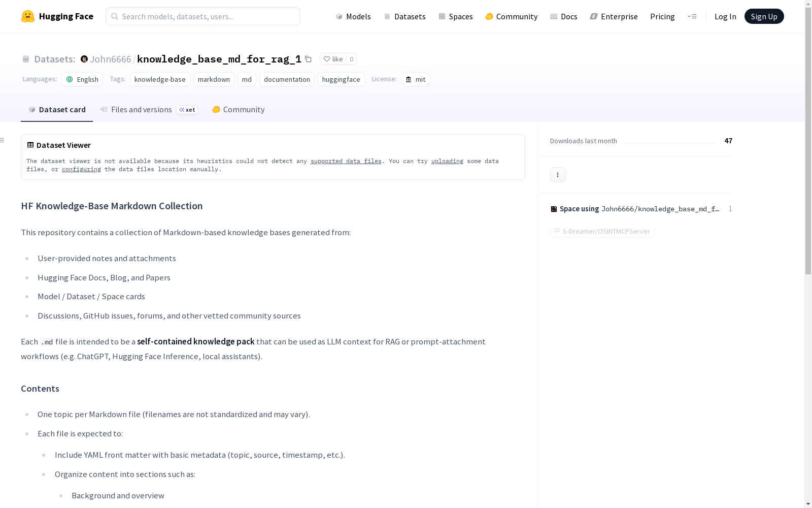The image size is (812, 508).
Task: Open the configuring link
Action: (81, 169)
